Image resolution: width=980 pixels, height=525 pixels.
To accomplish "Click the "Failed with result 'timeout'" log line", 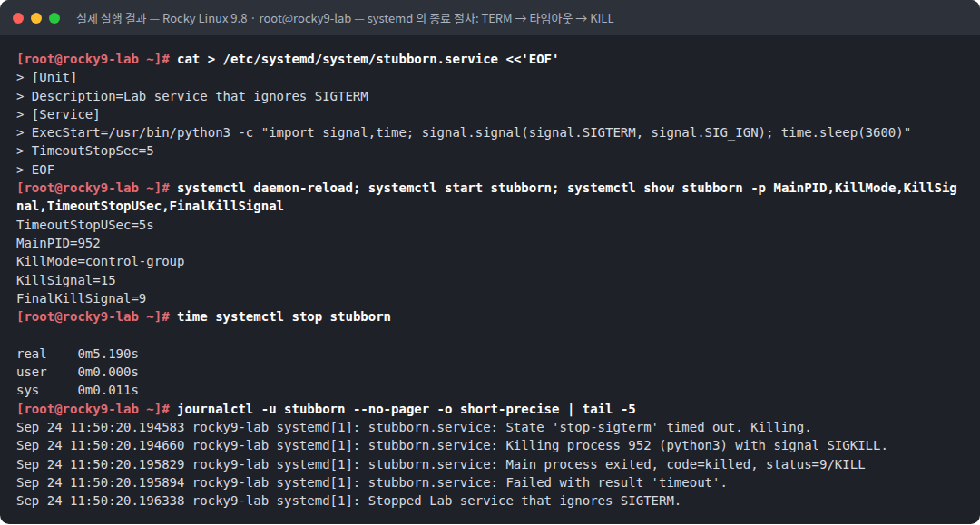I will (371, 482).
